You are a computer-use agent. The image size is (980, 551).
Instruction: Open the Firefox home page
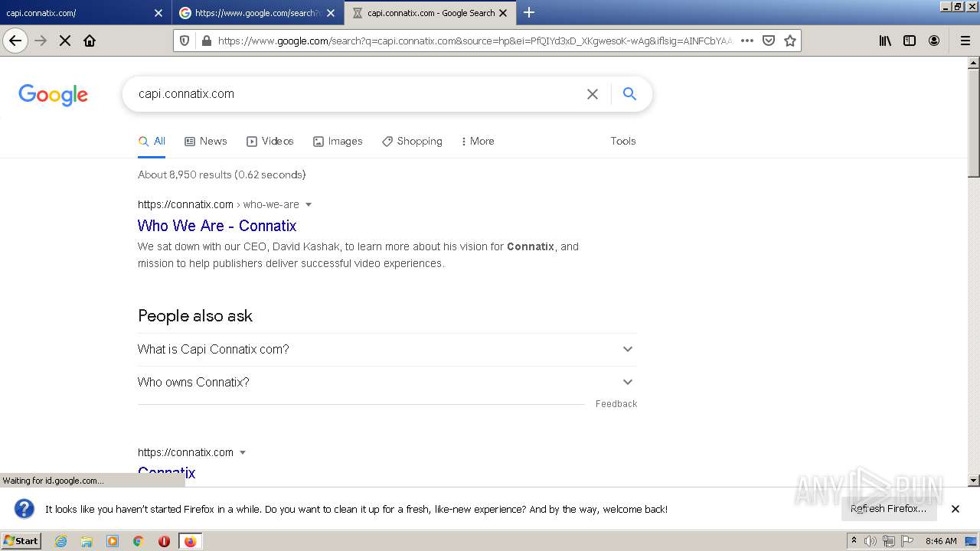90,41
